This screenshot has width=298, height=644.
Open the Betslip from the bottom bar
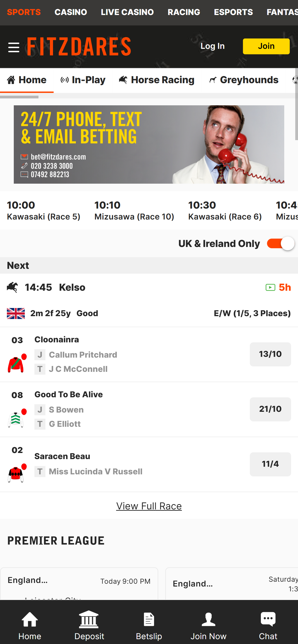tap(149, 626)
